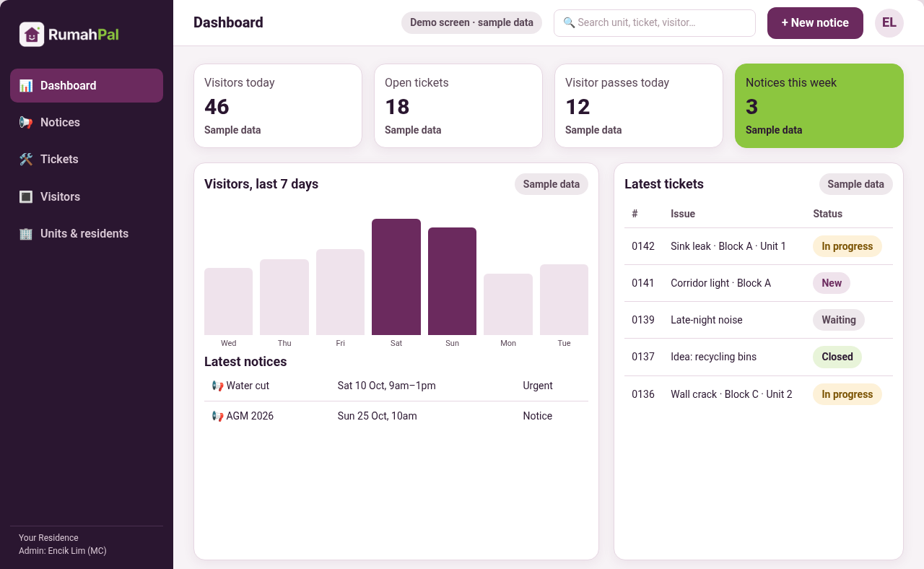Click the Sat bar in visitors chart
The height and width of the screenshot is (569, 924).
point(396,277)
